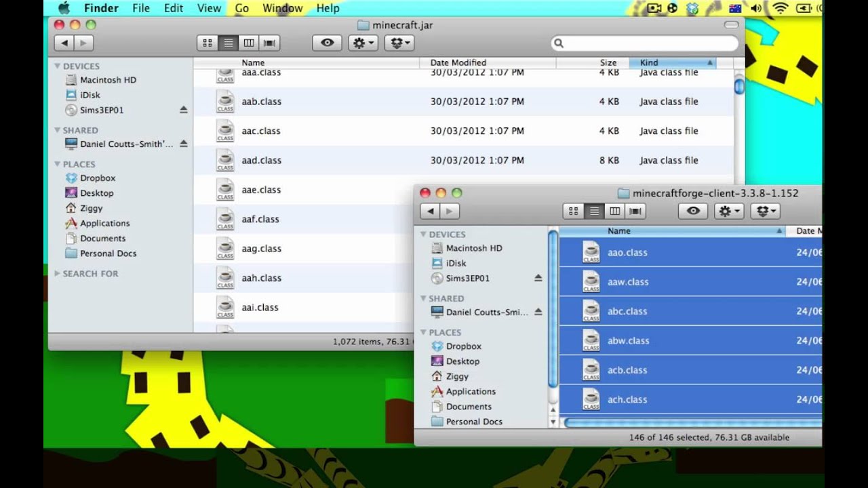
Task: Select Personal Docs in minecraft.jar sidebar
Action: point(100,253)
